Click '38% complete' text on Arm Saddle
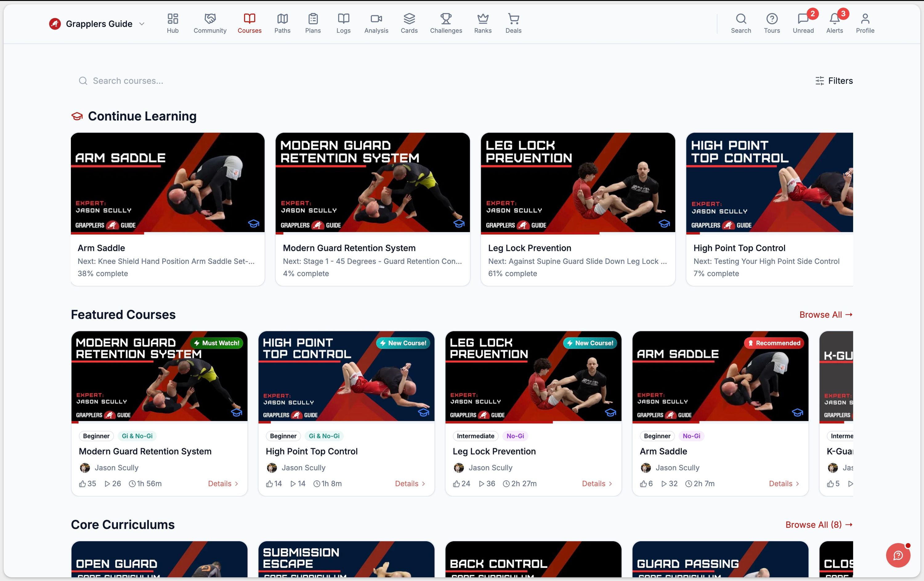This screenshot has width=924, height=581. click(103, 273)
